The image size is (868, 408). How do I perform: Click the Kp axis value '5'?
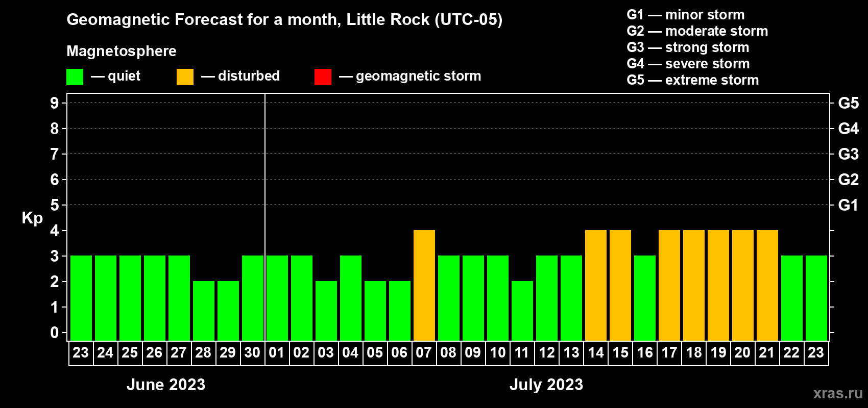[55, 205]
